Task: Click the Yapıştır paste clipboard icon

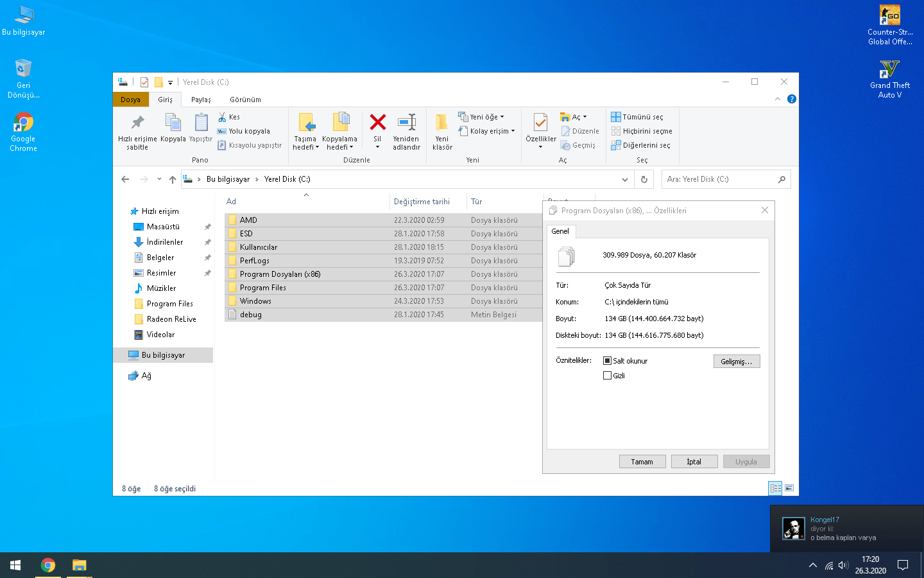Action: pyautogui.click(x=201, y=122)
